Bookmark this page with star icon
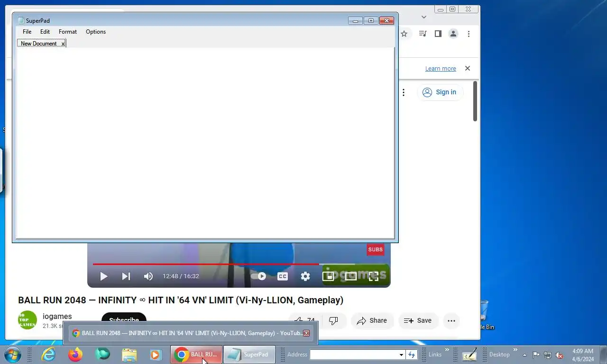 pyautogui.click(x=404, y=34)
